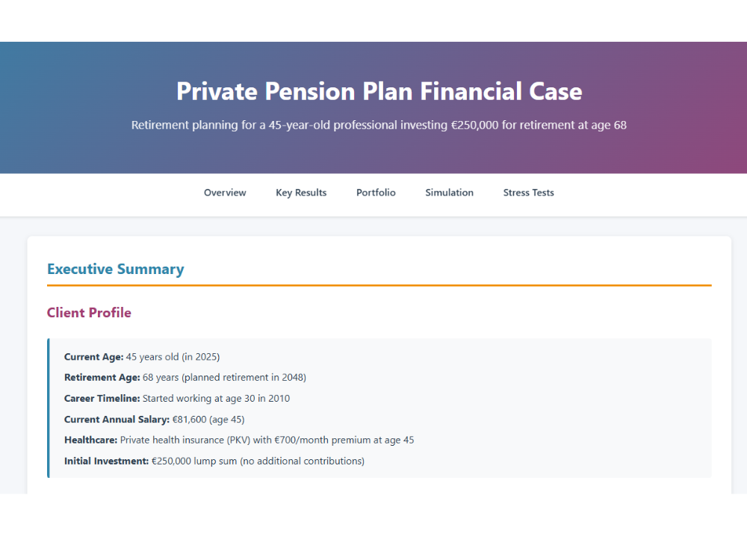
Task: Select the Career Timeline row
Action: tap(177, 398)
